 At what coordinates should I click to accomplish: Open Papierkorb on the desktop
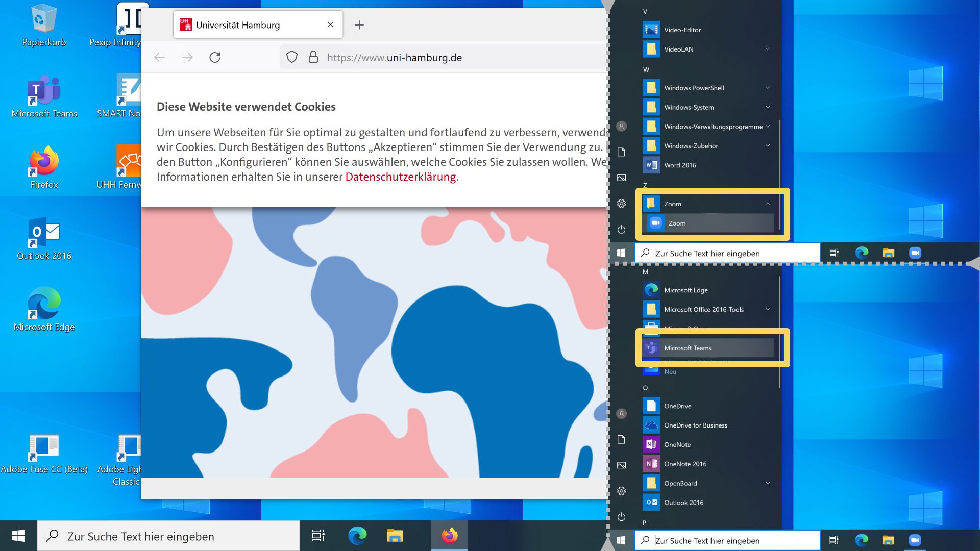click(44, 26)
